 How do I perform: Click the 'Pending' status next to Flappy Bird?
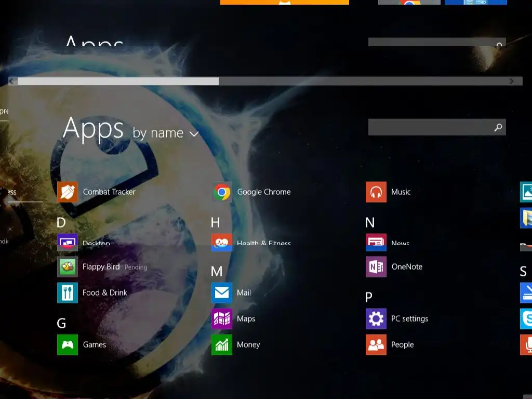pyautogui.click(x=136, y=268)
